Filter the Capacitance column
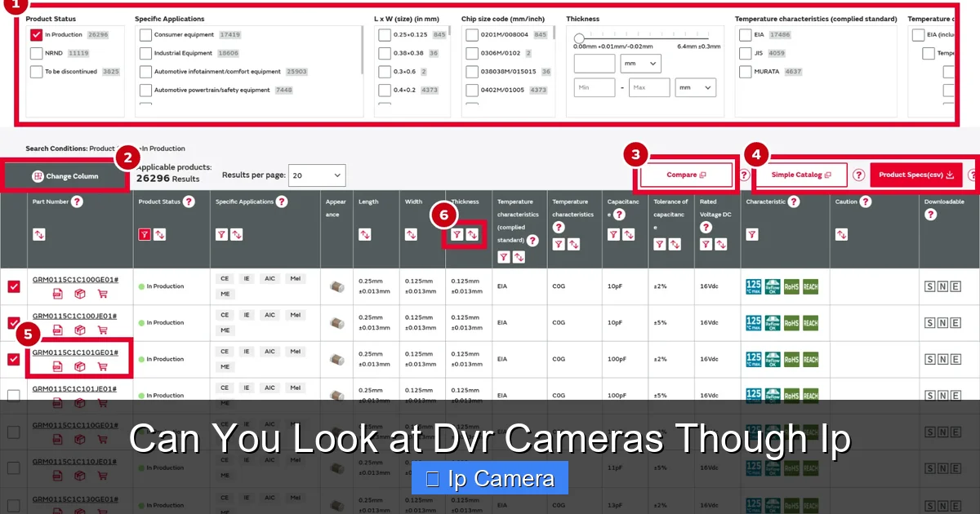This screenshot has width=980, height=514. click(x=613, y=234)
